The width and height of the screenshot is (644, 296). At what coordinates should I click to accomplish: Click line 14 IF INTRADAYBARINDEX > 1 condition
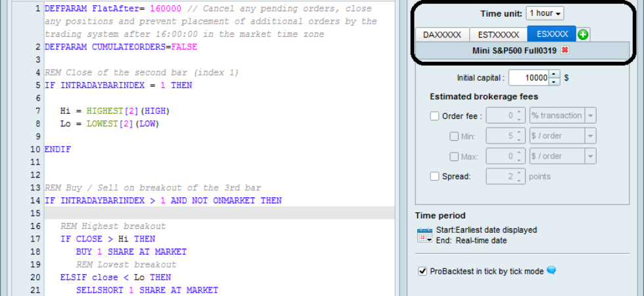163,201
